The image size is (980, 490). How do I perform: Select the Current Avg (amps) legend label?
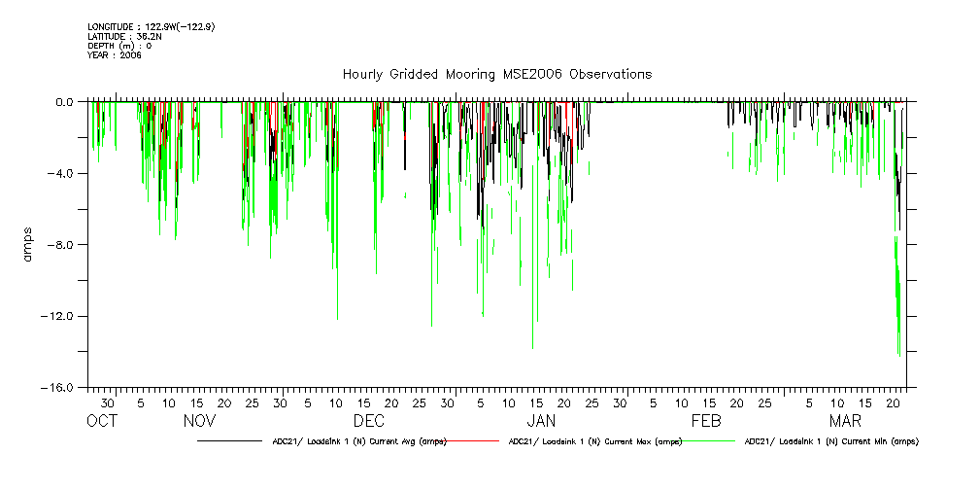pyautogui.click(x=359, y=441)
